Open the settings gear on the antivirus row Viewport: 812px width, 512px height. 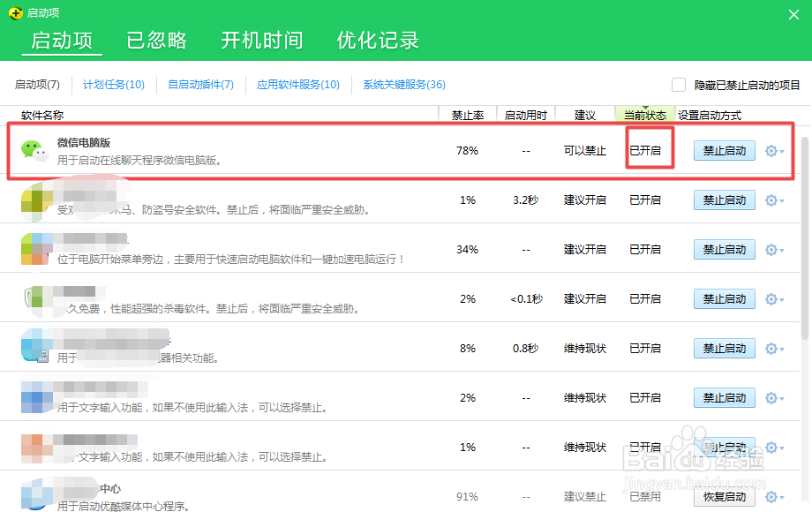tap(770, 200)
